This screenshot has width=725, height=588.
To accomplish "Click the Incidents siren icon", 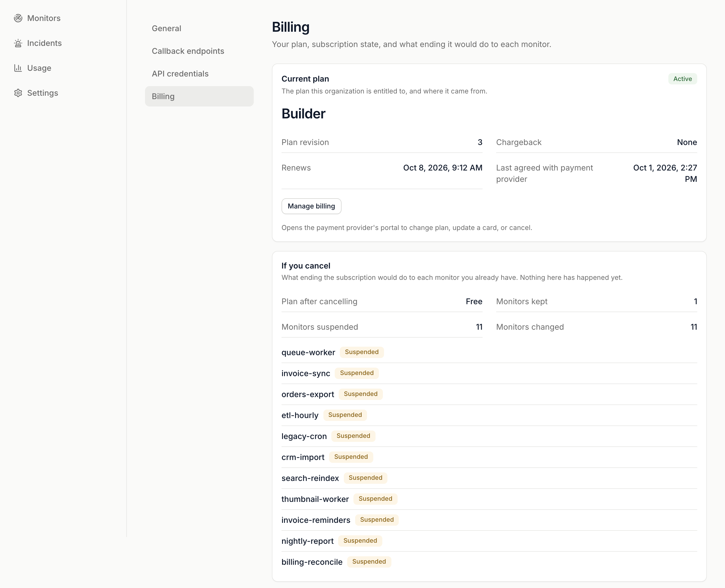I will 18,43.
